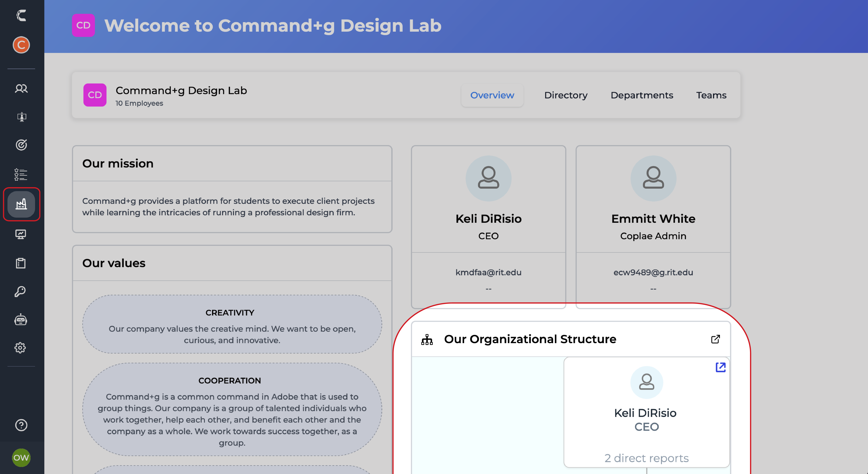Click the 'Coplae Admin' role text
The image size is (868, 474).
click(653, 236)
